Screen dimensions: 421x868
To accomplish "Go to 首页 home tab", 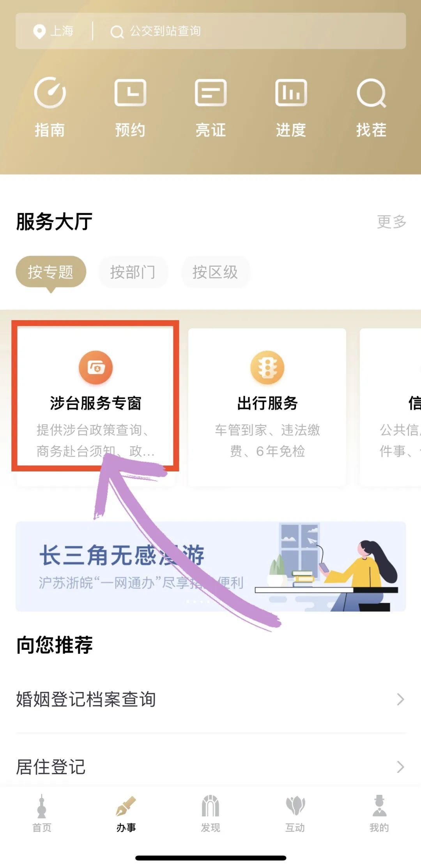I will [42, 814].
